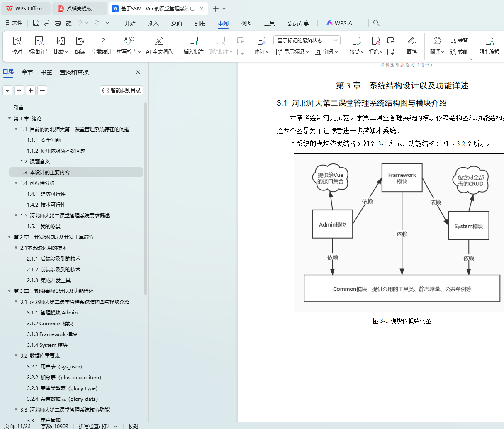Image resolution: width=504 pixels, height=429 pixels.
Task: Click the print icon in quick toolbar
Action: coord(58,23)
